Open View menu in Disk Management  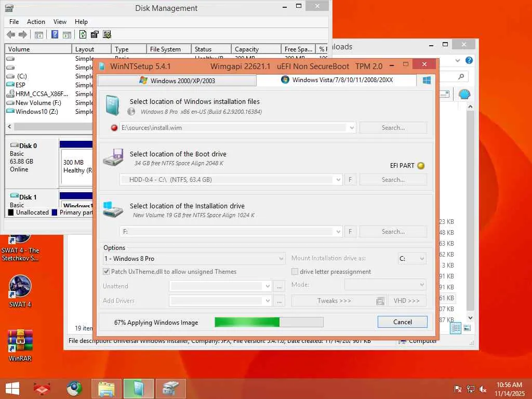tap(60, 22)
